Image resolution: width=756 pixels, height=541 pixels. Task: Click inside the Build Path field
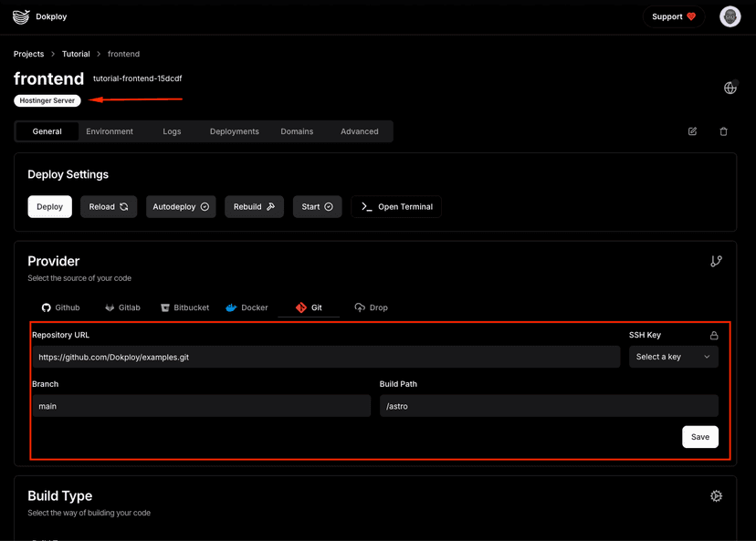click(548, 405)
